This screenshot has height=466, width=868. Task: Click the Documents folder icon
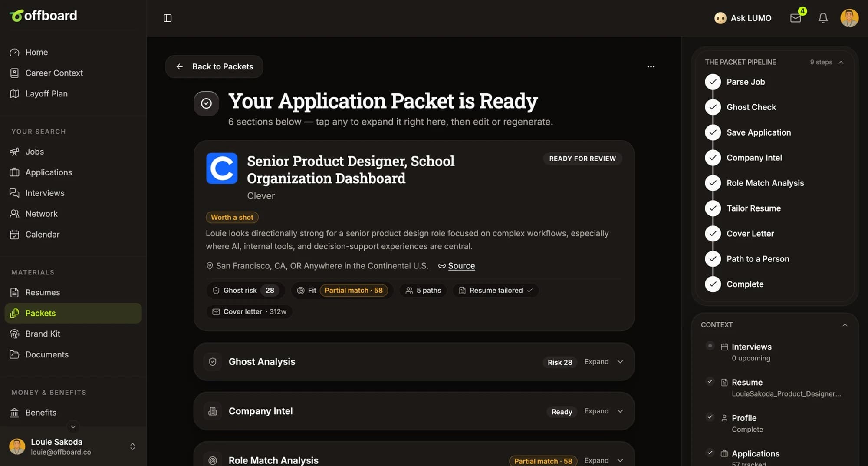click(14, 354)
